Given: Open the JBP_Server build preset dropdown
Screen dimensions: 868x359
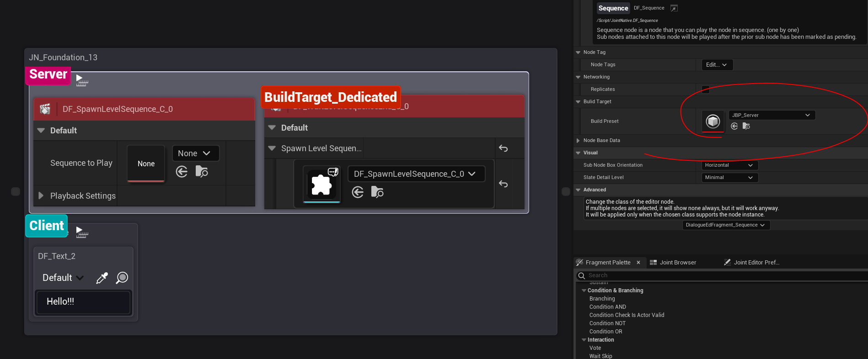Looking at the screenshot, I should click(x=772, y=115).
